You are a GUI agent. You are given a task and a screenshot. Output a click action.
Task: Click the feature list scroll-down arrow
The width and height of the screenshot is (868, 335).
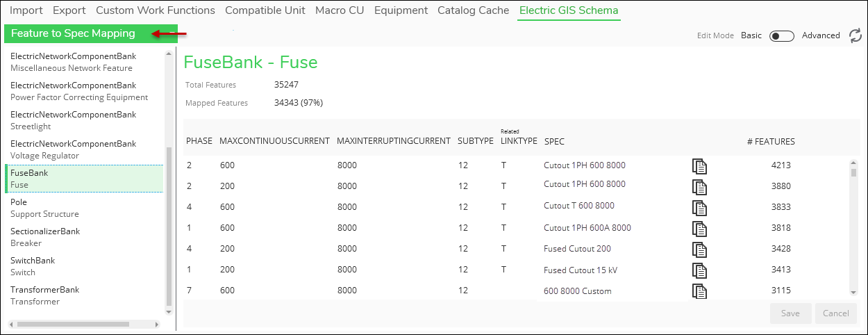point(167,311)
